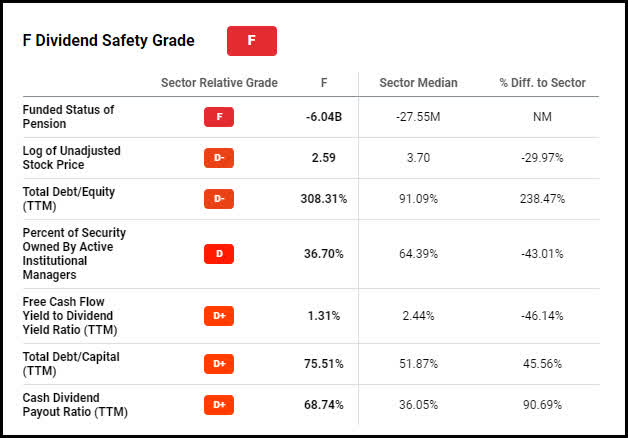Click the Sector Relative Grade column header
Viewport: 628px width, 438px height.
pos(219,83)
